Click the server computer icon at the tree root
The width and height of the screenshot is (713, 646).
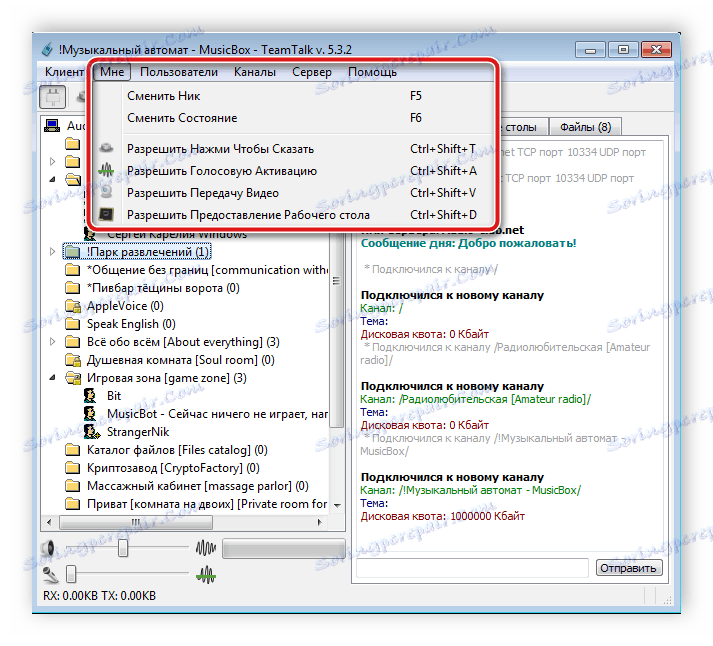pos(52,125)
